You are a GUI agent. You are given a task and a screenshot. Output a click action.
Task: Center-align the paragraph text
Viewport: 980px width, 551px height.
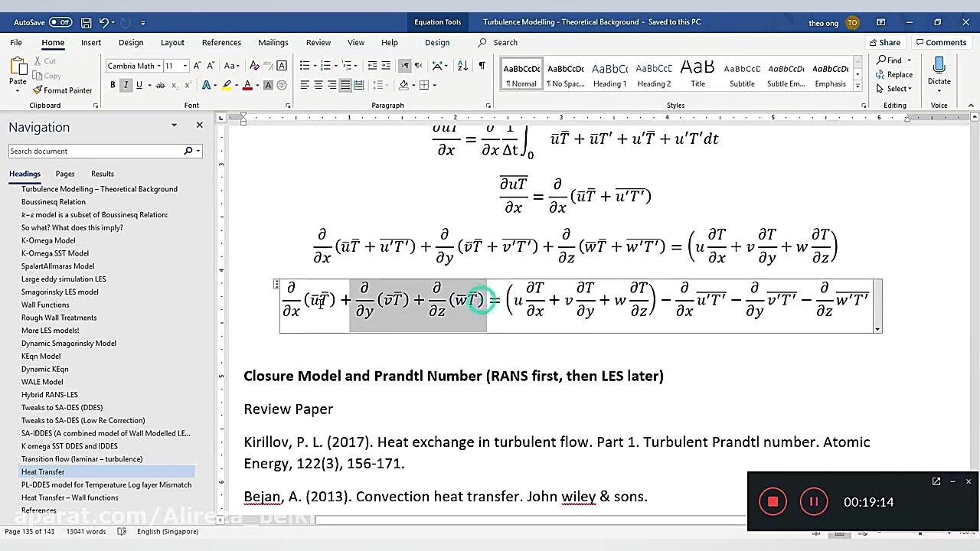318,85
